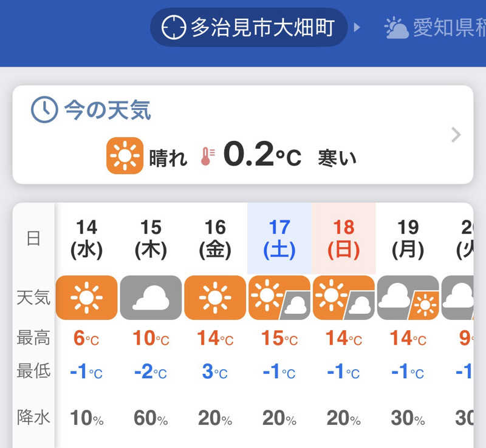Select the sunny icon for the 14th

(x=86, y=297)
